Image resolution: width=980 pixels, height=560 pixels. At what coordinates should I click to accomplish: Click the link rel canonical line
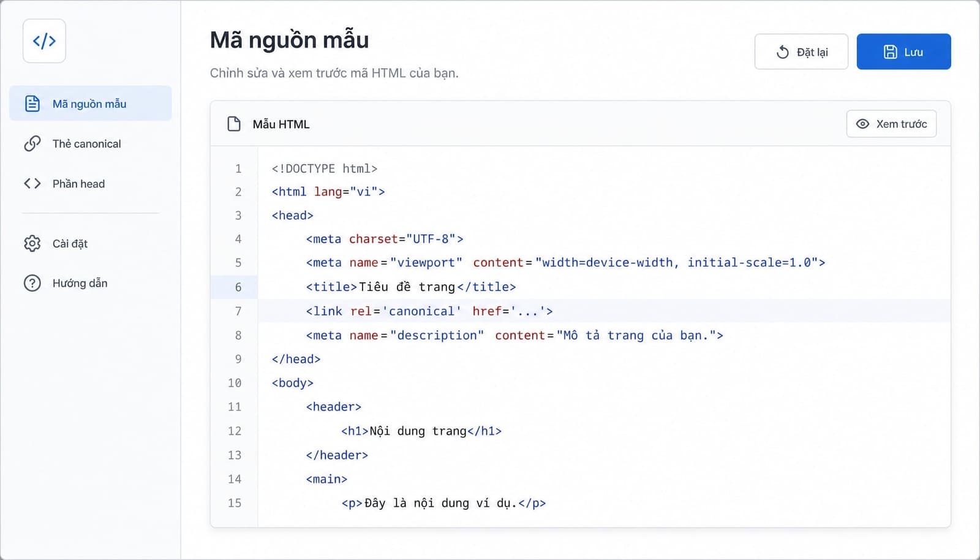click(429, 311)
